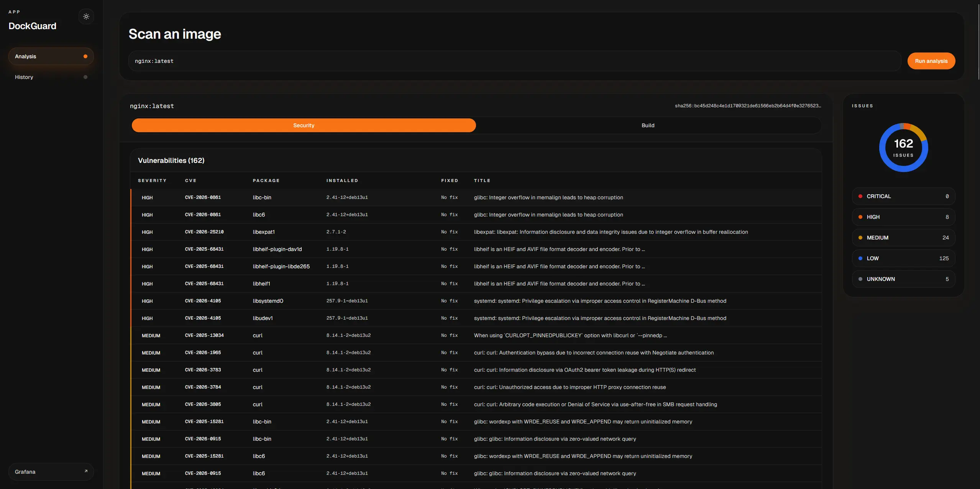
Task: Click the gray UNKNOWN color dot
Action: click(x=860, y=279)
